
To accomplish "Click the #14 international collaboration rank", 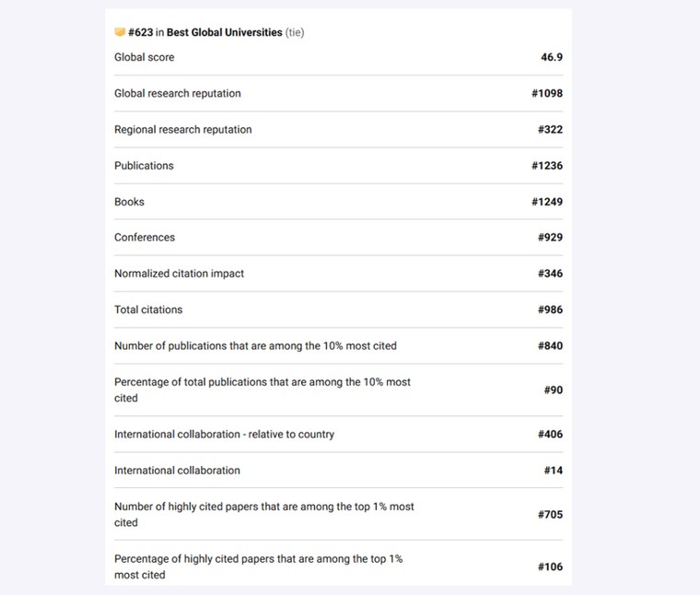I will [x=554, y=471].
